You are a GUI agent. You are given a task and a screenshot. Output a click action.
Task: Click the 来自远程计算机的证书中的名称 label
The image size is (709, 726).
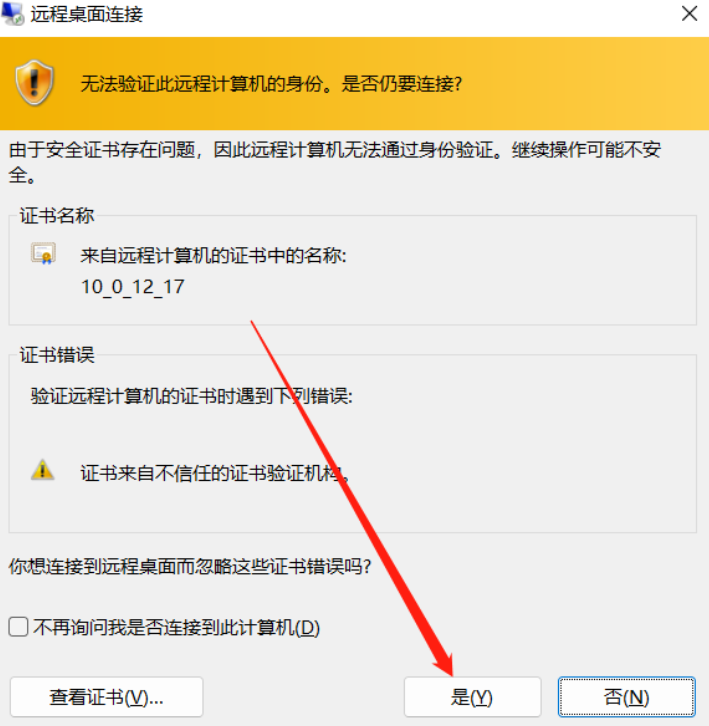click(213, 256)
